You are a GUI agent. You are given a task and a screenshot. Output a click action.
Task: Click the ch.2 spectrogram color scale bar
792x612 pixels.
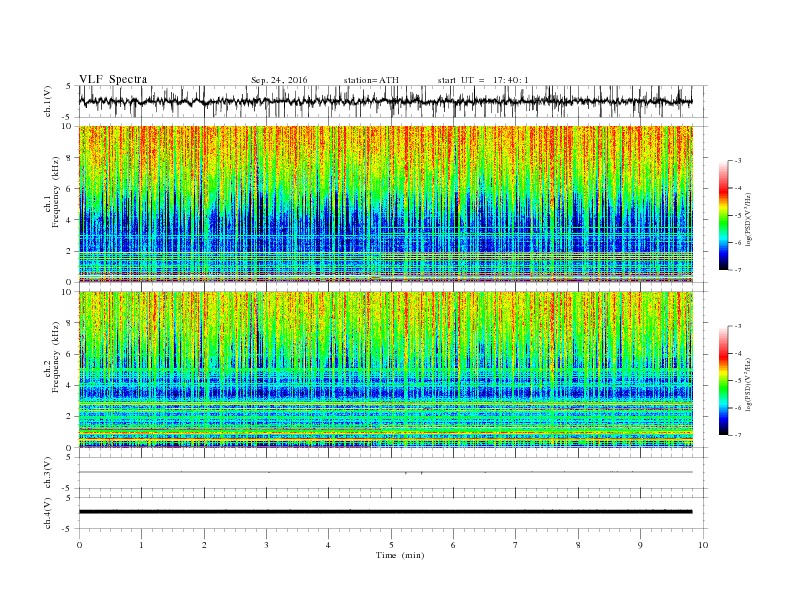724,380
